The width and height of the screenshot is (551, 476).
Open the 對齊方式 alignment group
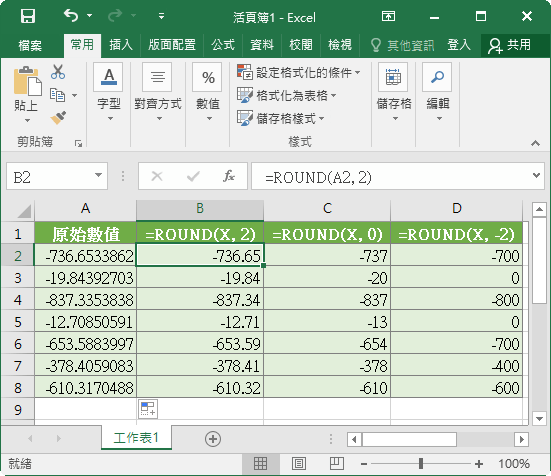pyautogui.click(x=158, y=92)
